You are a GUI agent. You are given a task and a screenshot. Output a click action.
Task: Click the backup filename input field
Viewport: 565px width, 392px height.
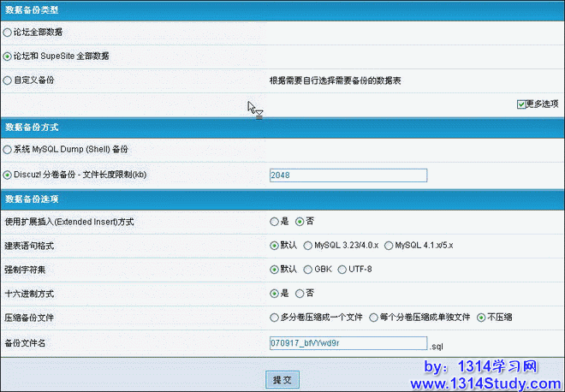click(348, 343)
